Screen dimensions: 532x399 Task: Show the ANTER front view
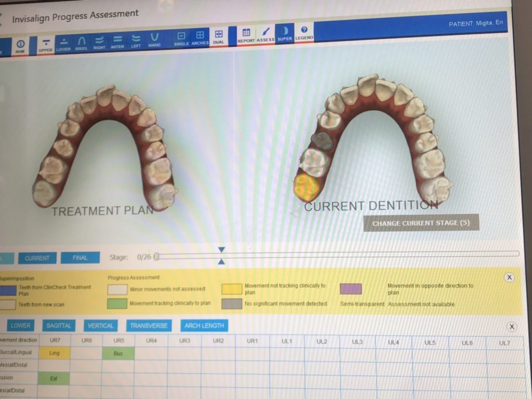click(x=117, y=42)
